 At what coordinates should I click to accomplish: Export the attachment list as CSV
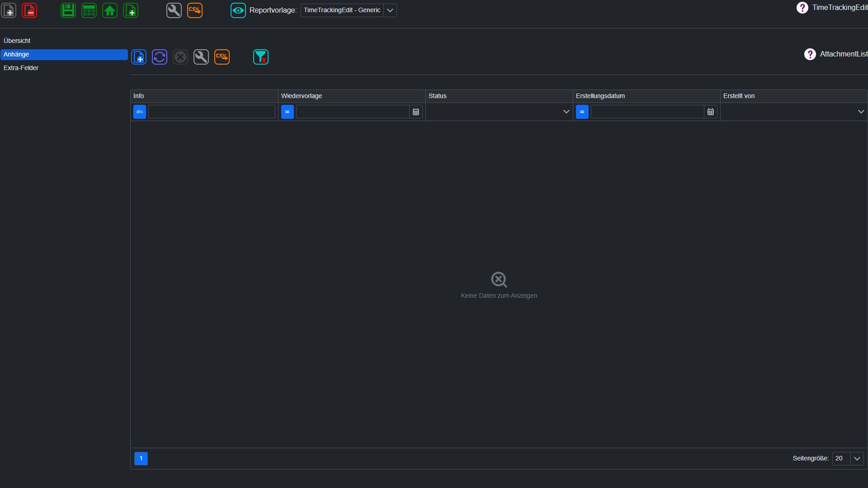222,57
